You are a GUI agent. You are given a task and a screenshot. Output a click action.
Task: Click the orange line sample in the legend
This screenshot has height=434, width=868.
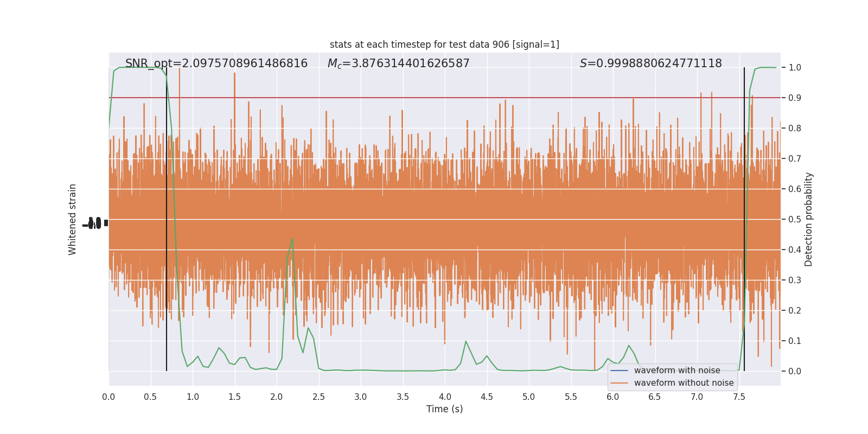point(620,383)
